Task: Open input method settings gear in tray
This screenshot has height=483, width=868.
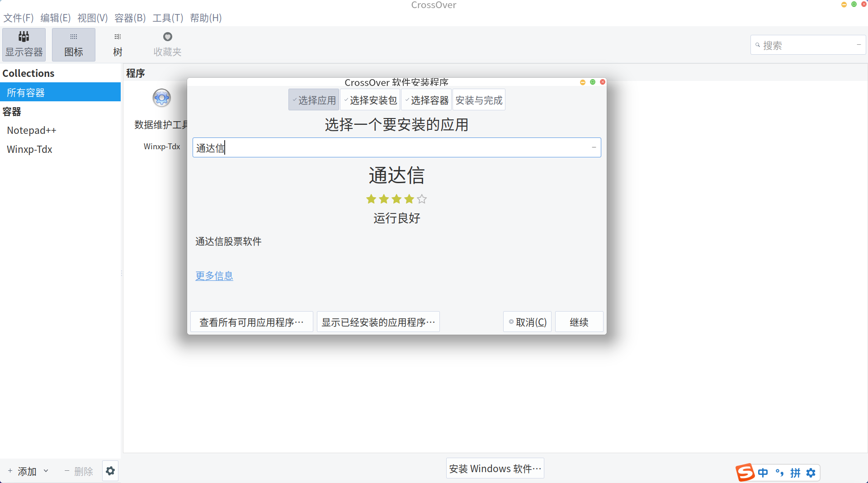Action: 811,473
